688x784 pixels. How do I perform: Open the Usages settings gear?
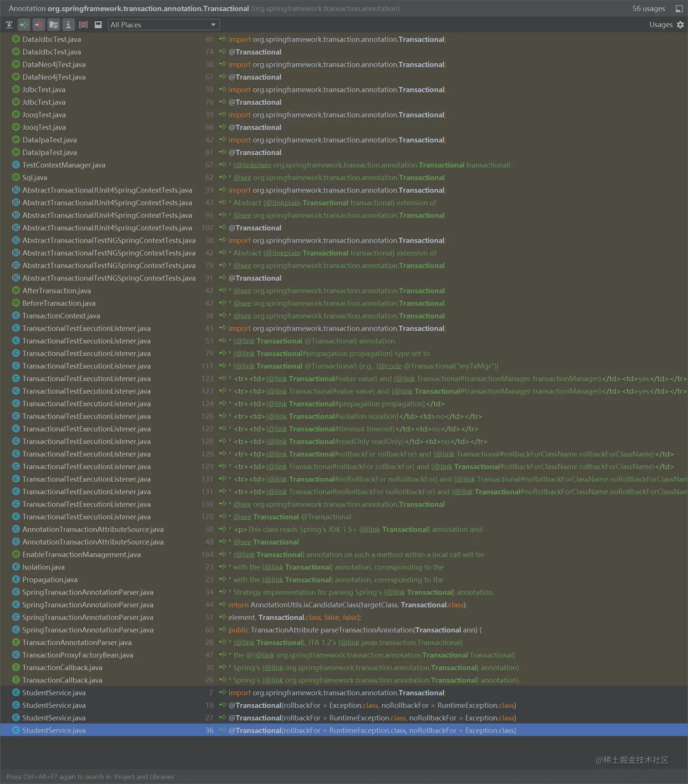(x=680, y=25)
